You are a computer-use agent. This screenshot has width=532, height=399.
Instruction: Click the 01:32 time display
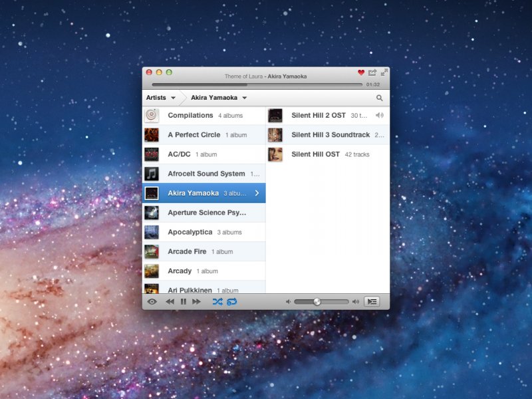[x=373, y=84]
